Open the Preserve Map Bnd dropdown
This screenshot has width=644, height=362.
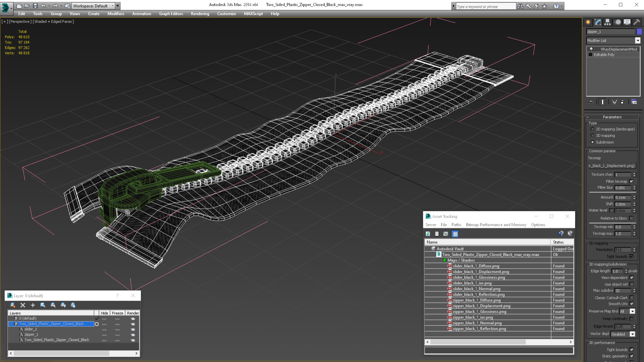tap(632, 311)
